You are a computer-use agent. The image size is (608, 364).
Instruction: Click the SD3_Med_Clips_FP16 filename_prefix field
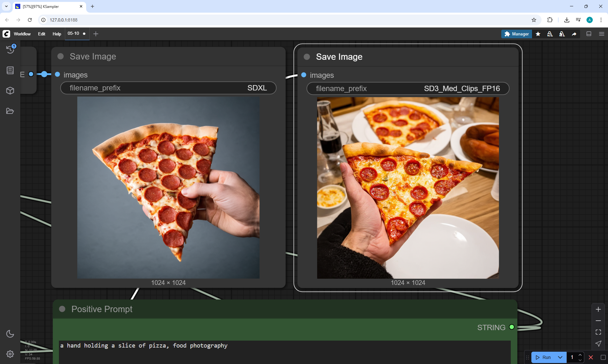tap(408, 89)
